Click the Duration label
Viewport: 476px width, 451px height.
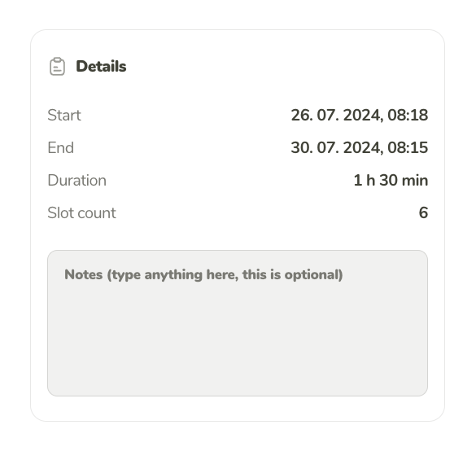[76, 180]
